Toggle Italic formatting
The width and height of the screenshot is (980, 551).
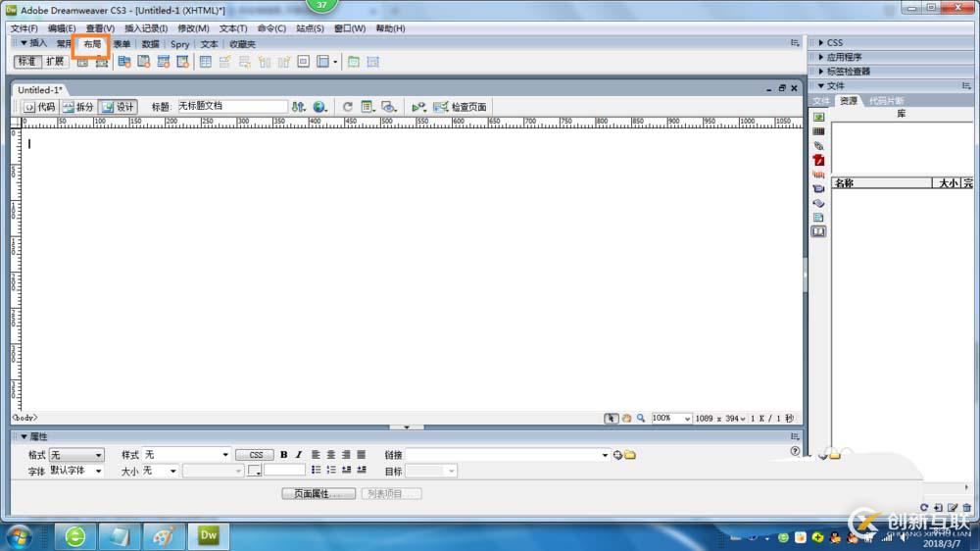(x=299, y=455)
